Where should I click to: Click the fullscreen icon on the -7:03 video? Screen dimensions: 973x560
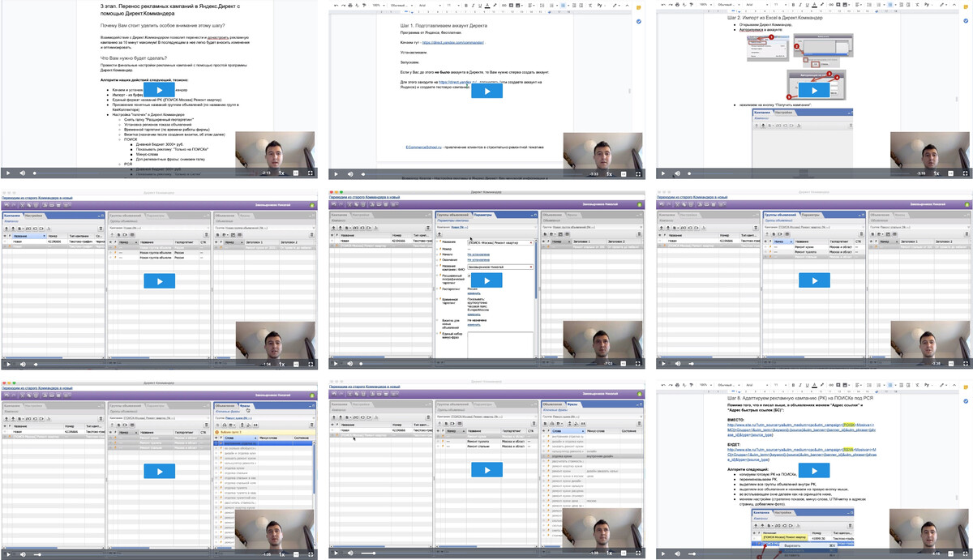pyautogui.click(x=638, y=364)
